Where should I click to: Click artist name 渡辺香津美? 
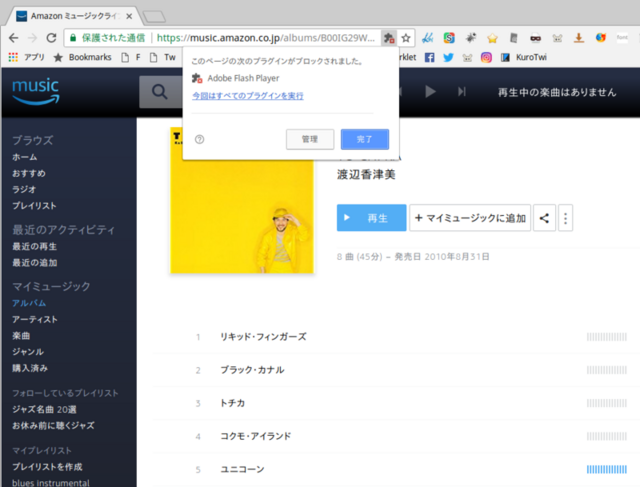pyautogui.click(x=366, y=175)
